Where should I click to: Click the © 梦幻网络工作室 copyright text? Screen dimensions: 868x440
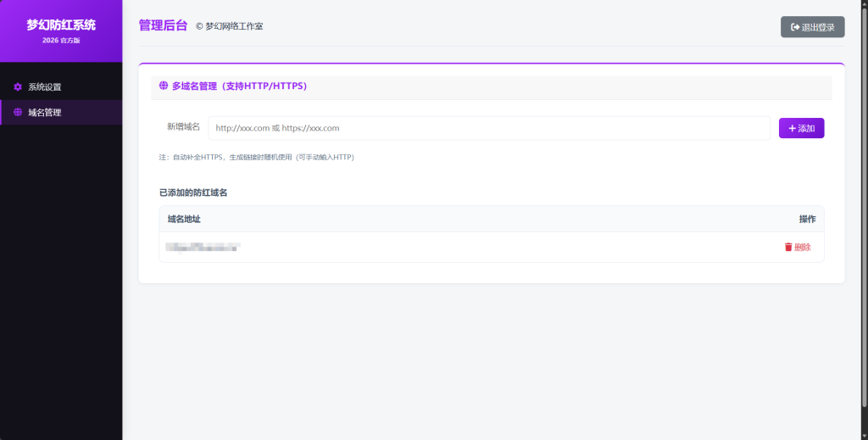230,26
